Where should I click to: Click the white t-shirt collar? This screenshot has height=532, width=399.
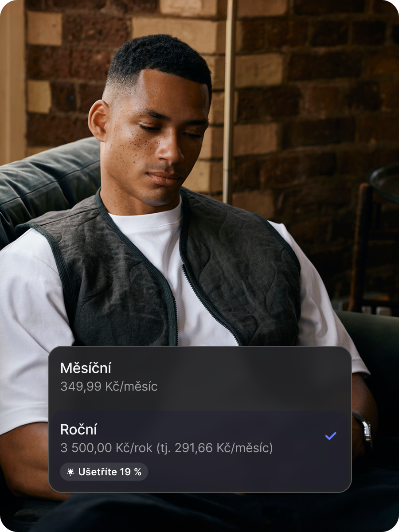click(146, 217)
